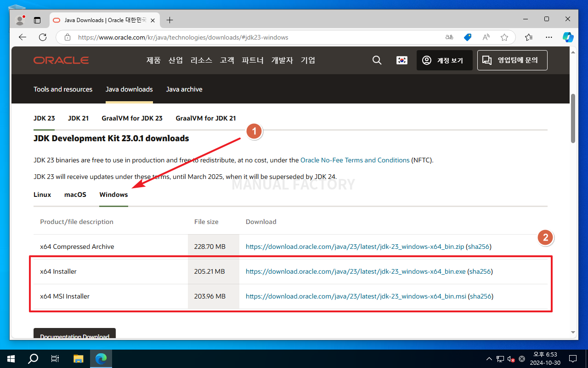The image size is (588, 368).
Task: Show hidden system tray icons
Action: coord(489,358)
